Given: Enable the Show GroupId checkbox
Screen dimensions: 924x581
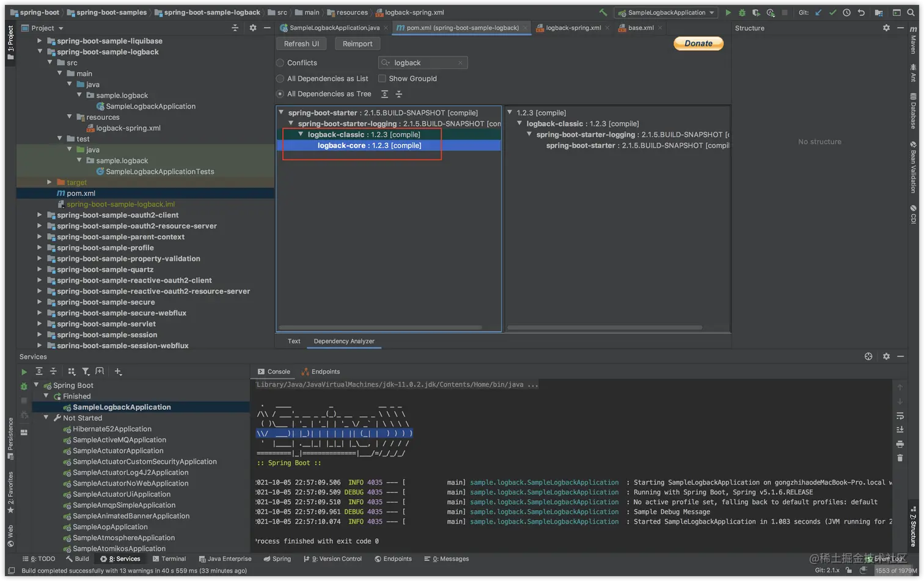Looking at the screenshot, I should point(382,79).
